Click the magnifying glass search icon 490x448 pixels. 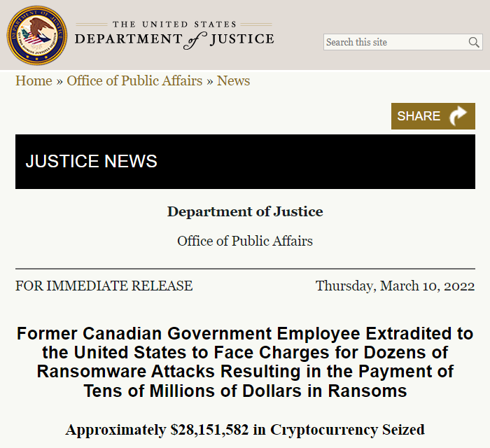[475, 43]
